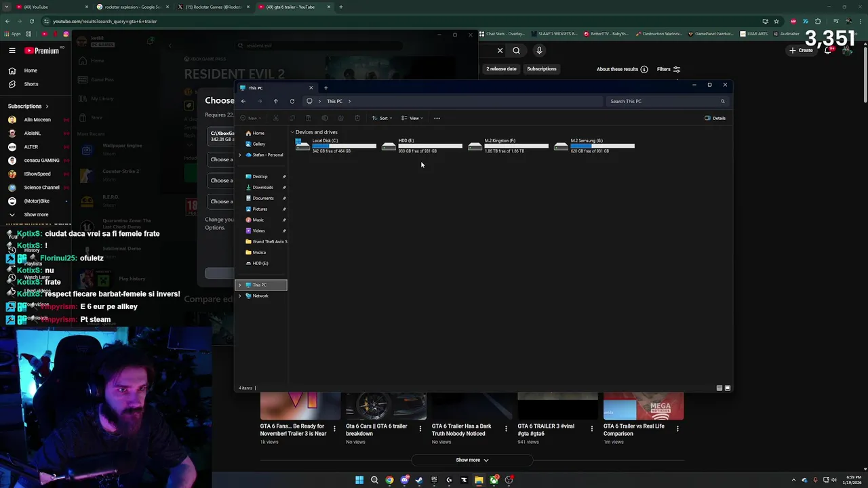Open the Documents quick access folder

(x=261, y=198)
